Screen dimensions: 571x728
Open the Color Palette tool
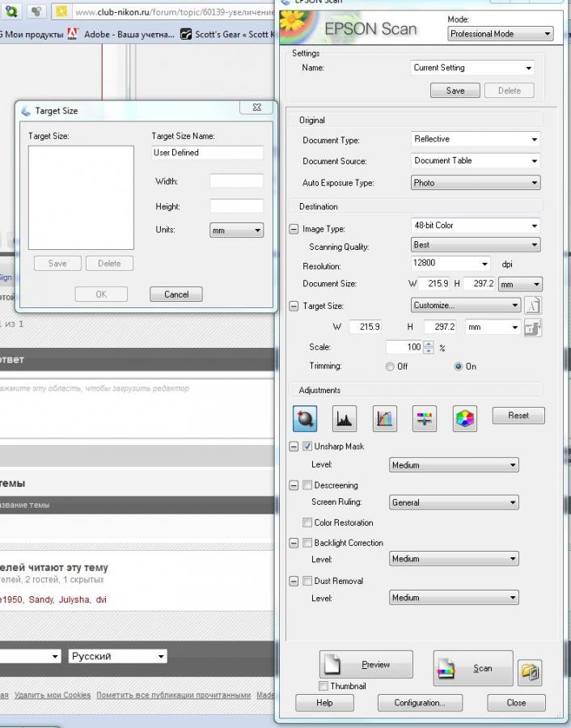coord(465,418)
